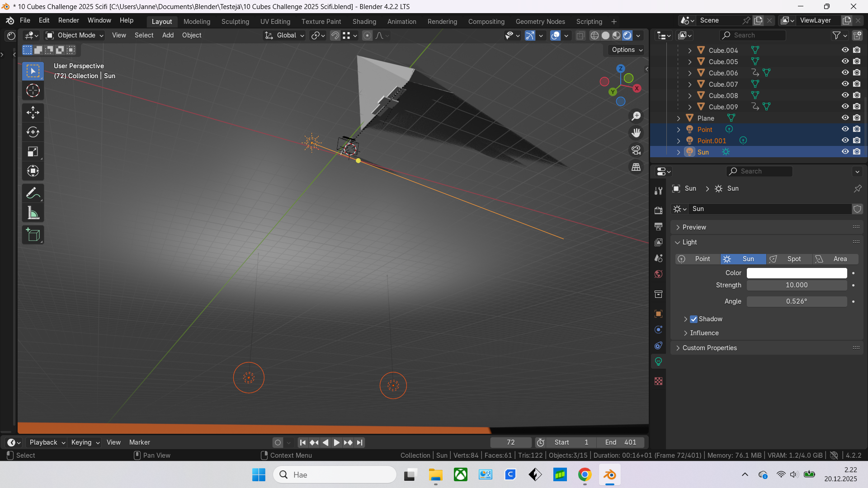Viewport: 868px width, 488px height.
Task: Select the Scale tool
Action: 33,151
